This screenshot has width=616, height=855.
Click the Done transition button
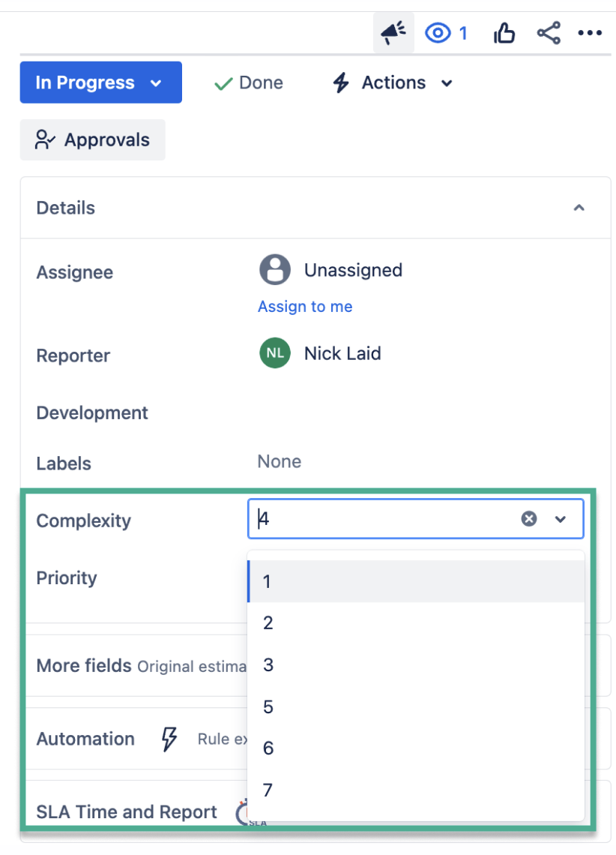(x=249, y=83)
